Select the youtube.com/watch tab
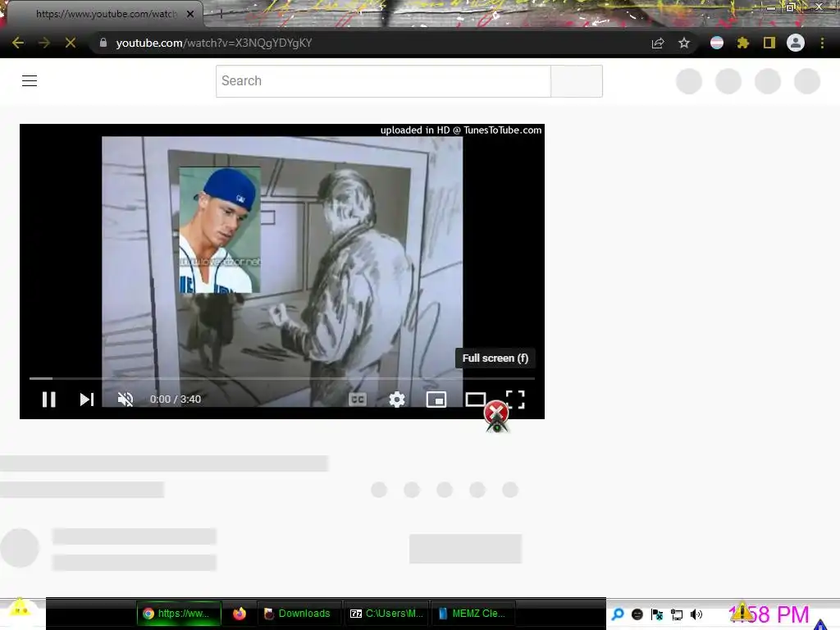Viewport: 840px width, 630px height. pos(106,14)
